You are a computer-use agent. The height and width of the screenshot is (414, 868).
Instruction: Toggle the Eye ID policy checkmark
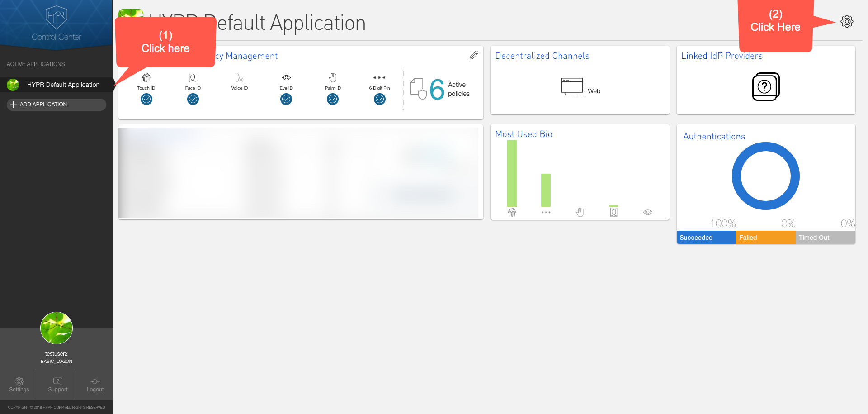point(286,99)
